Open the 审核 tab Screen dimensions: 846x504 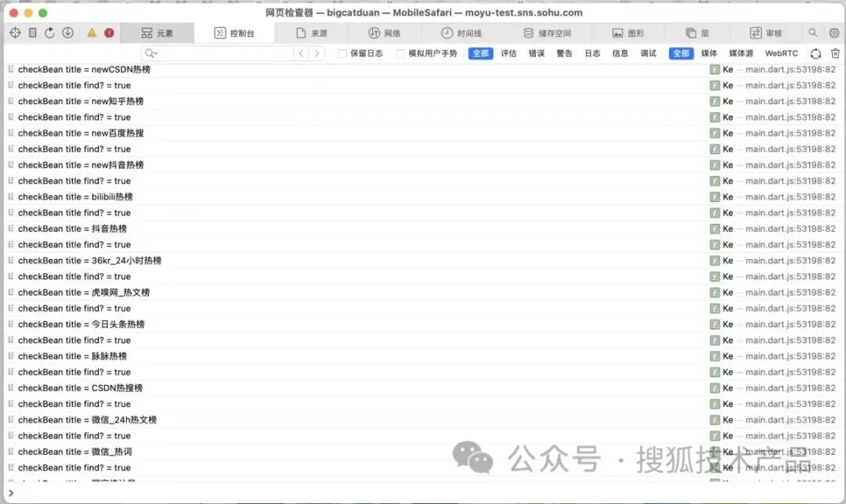pyautogui.click(x=765, y=33)
